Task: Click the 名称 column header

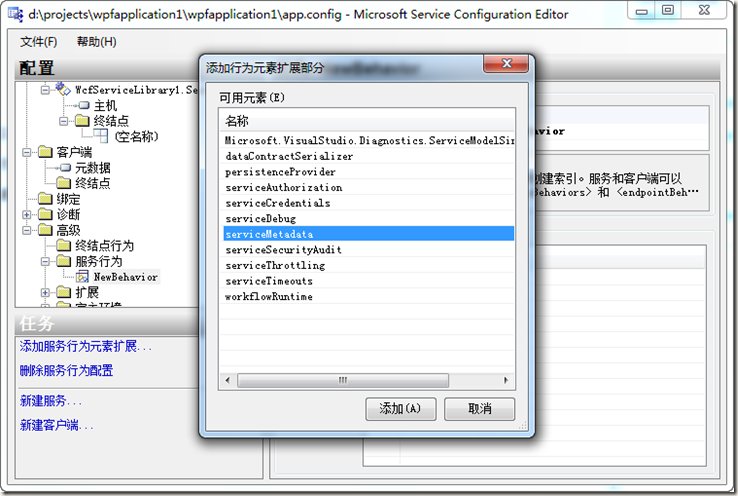Action: pyautogui.click(x=368, y=121)
